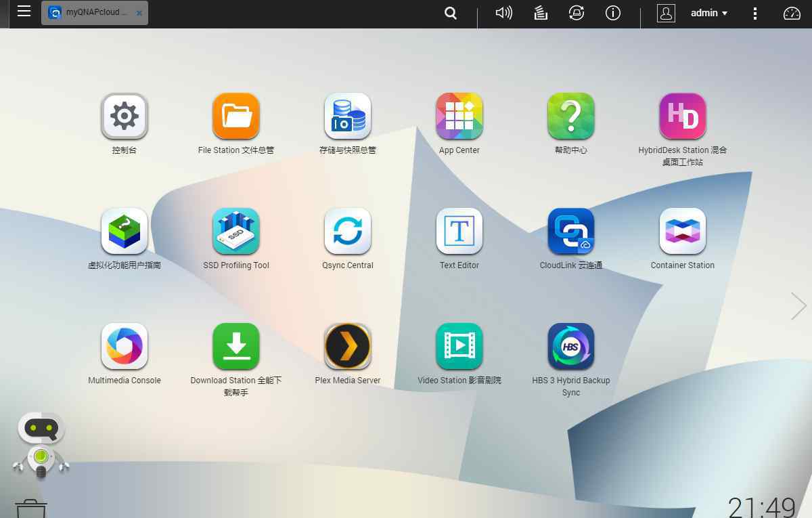Launch File Station 文件总管
Screen dimensions: 812x518
pyautogui.click(x=236, y=116)
